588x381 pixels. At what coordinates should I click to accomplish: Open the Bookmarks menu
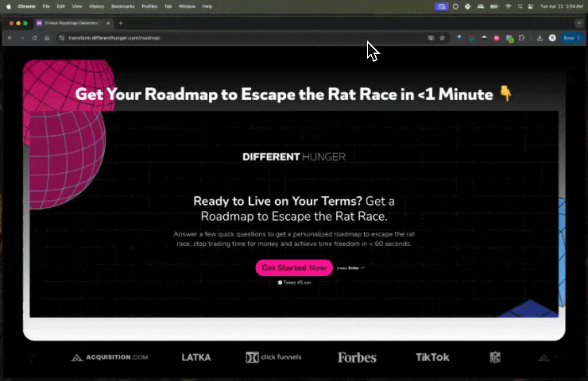coord(122,6)
